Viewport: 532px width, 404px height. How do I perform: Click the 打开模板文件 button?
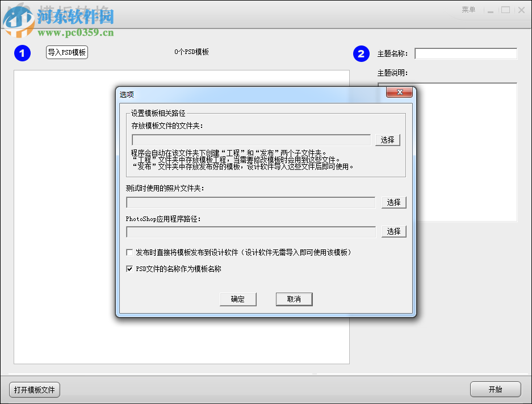tap(34, 390)
